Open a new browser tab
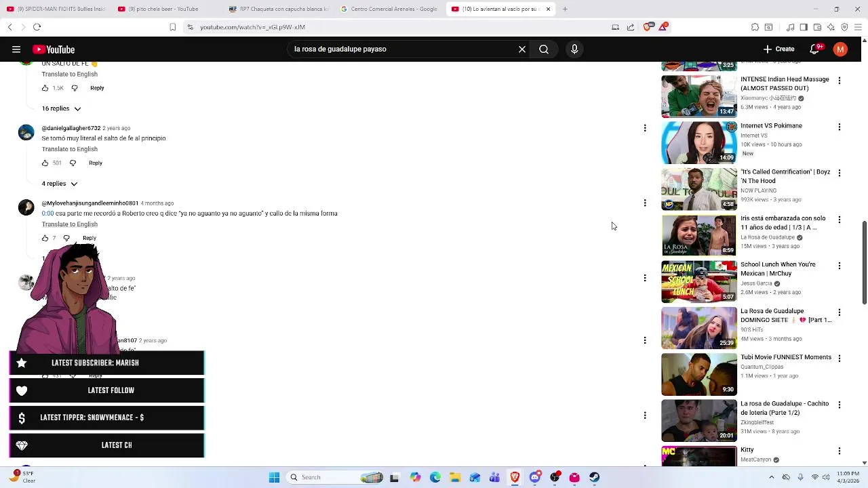 (x=565, y=9)
